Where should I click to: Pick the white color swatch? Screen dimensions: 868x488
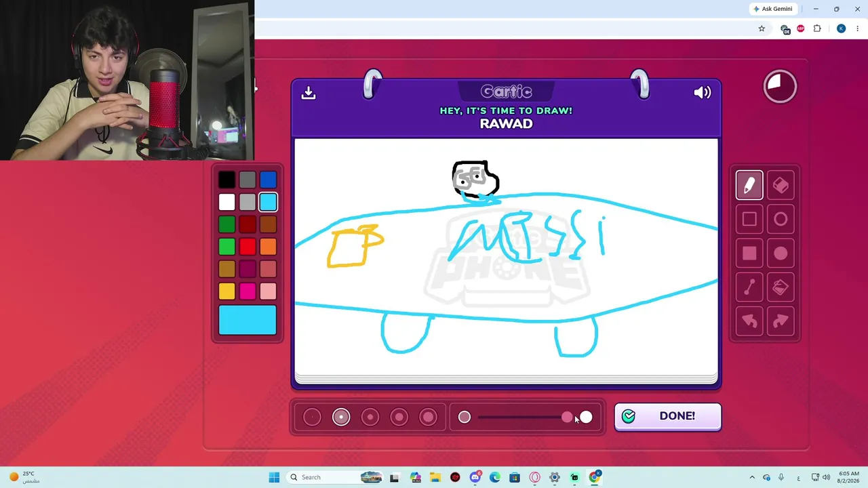pyautogui.click(x=227, y=202)
